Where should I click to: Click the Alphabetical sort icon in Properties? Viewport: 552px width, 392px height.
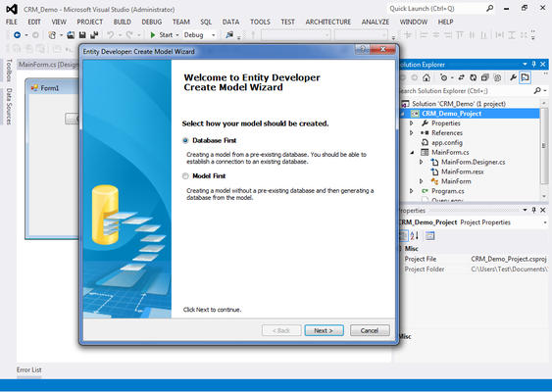tap(415, 235)
